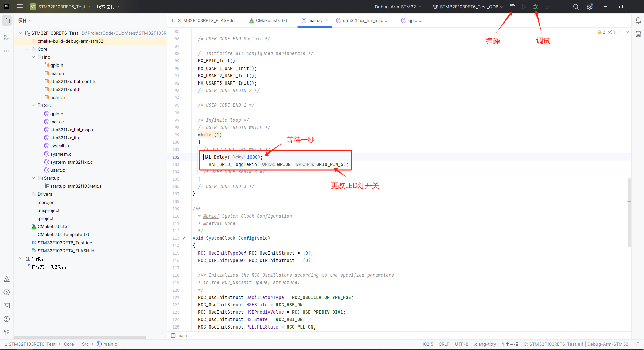Click .clang-tidy in status bar
The image size is (644, 350).
pos(485,344)
